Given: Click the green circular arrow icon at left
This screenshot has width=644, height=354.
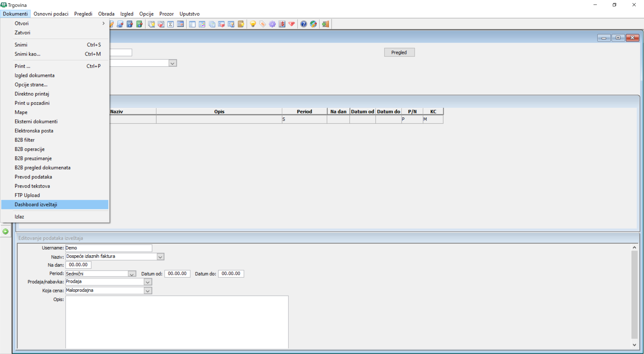Looking at the screenshot, I should pos(6,231).
